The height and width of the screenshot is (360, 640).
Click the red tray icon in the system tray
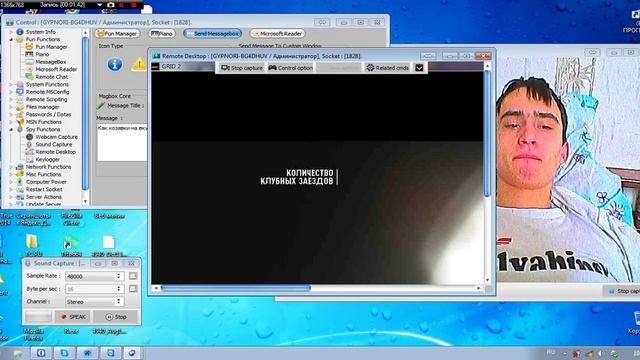pos(576,353)
